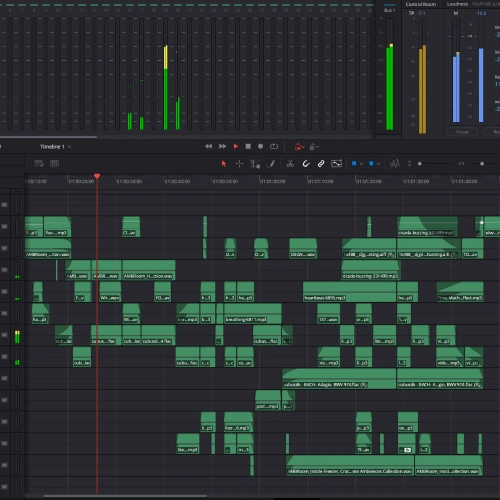Select the arrow pointer selection tool
The width and height of the screenshot is (500, 500).
224,164
